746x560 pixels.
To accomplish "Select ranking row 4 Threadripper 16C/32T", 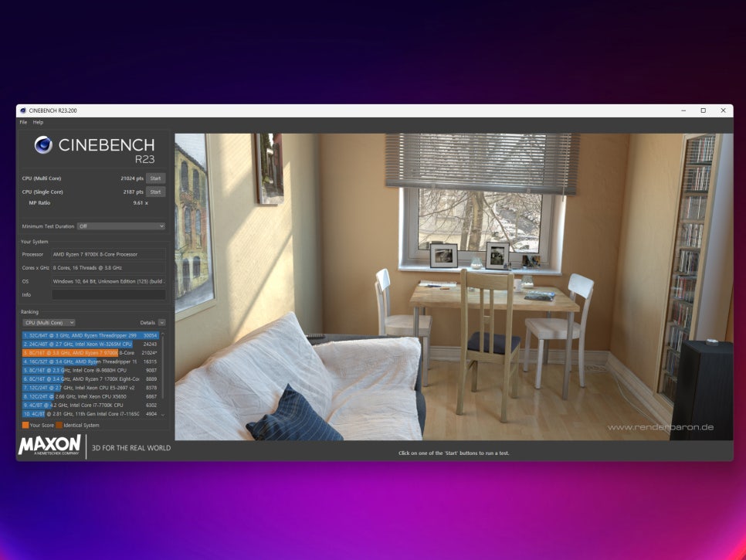I will coord(90,361).
